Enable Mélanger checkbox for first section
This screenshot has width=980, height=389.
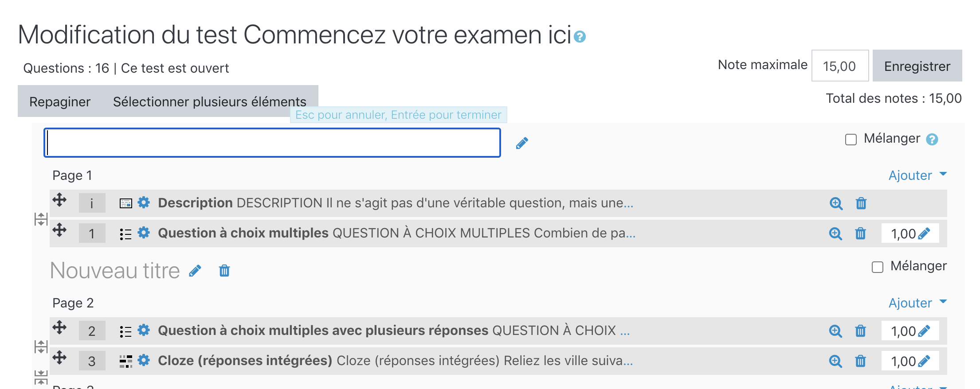pos(851,140)
